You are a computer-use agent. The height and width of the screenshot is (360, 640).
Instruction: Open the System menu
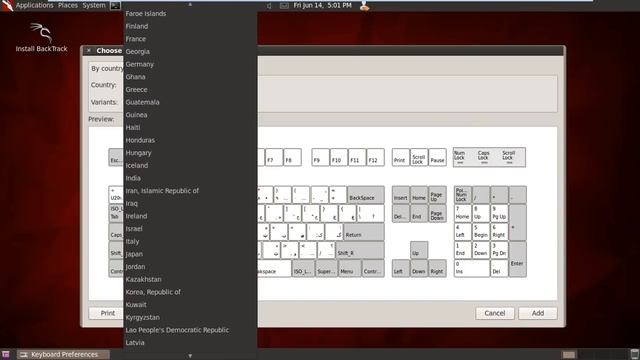click(x=94, y=5)
